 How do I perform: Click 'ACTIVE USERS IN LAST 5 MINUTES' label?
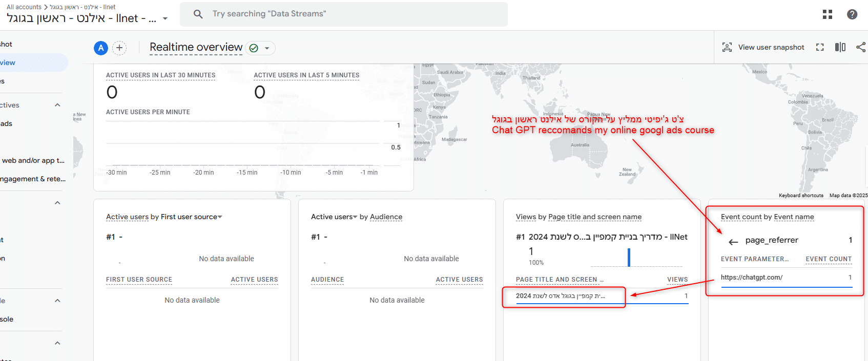[x=306, y=75]
